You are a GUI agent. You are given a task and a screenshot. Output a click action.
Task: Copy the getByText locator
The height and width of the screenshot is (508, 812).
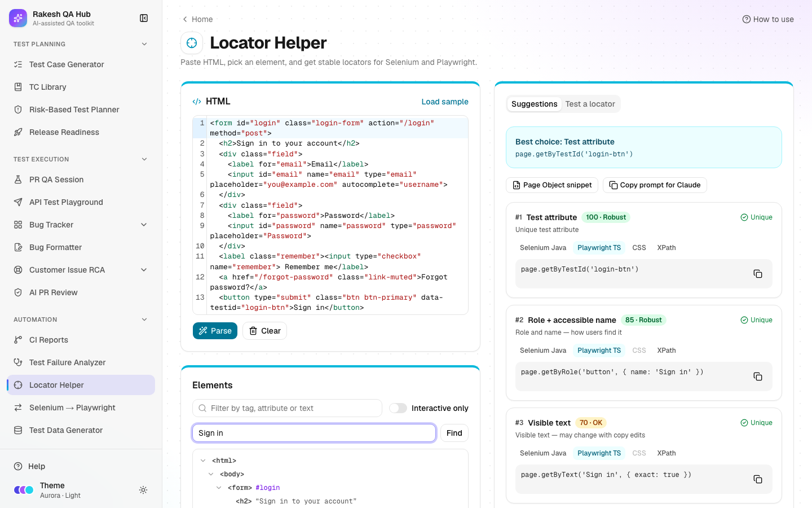(x=758, y=479)
